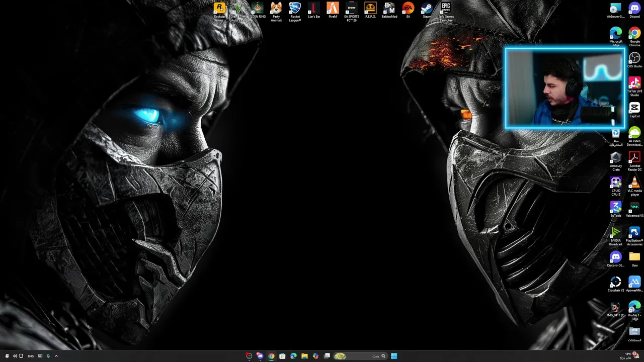The width and height of the screenshot is (644, 362).
Task: Open BakkesMod desktop shortcut
Action: (x=389, y=10)
